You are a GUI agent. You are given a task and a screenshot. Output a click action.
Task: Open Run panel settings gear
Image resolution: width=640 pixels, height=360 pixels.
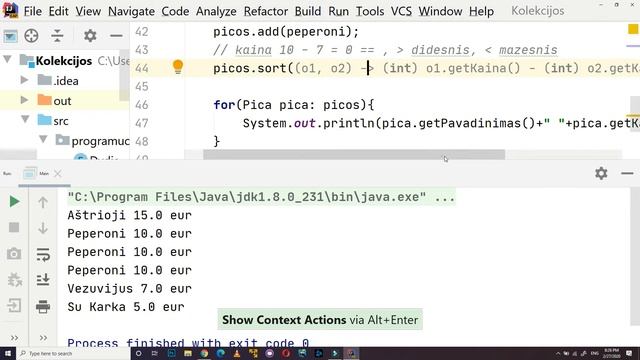point(601,173)
